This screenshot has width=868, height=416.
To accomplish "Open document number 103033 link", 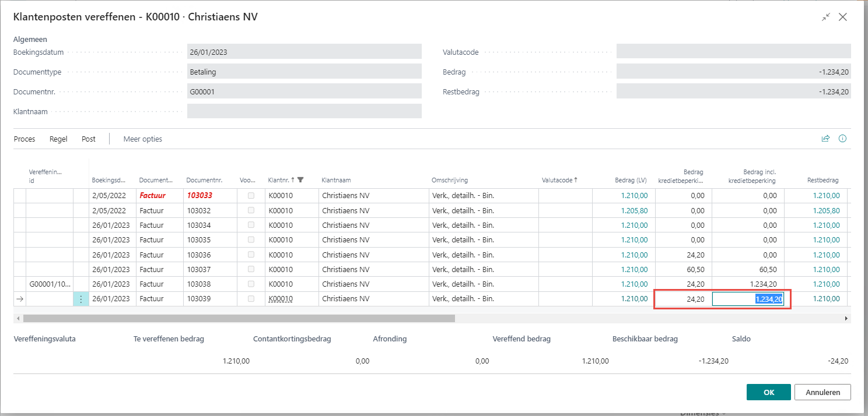I will click(x=199, y=196).
